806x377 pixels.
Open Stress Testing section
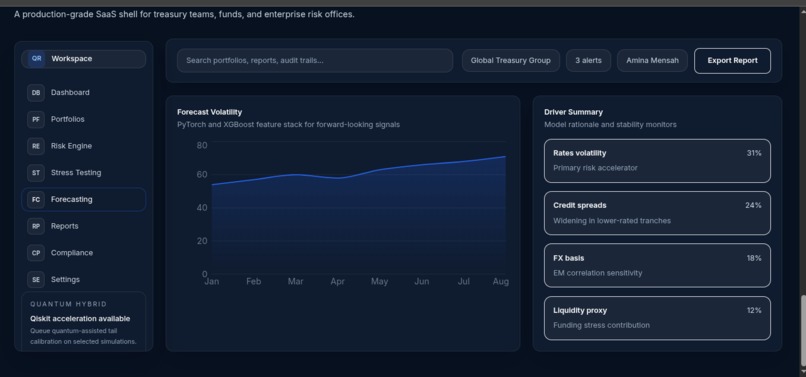(84, 173)
